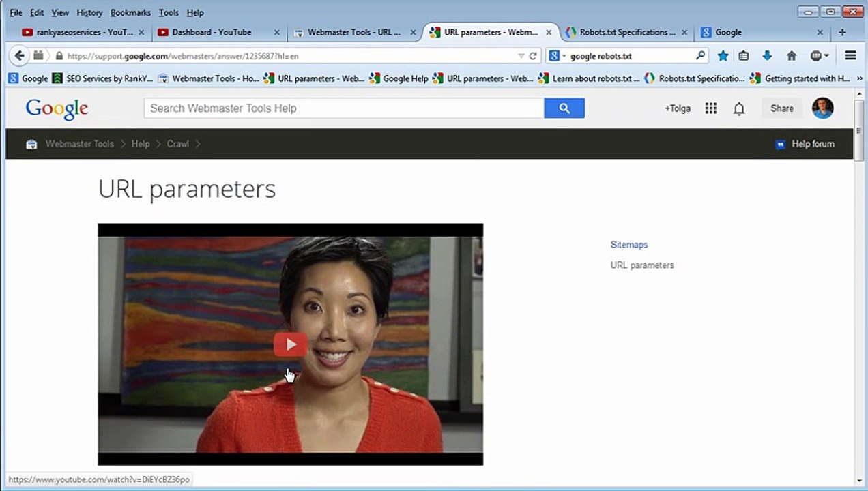
Task: Open Google Help bookmark
Action: click(399, 78)
